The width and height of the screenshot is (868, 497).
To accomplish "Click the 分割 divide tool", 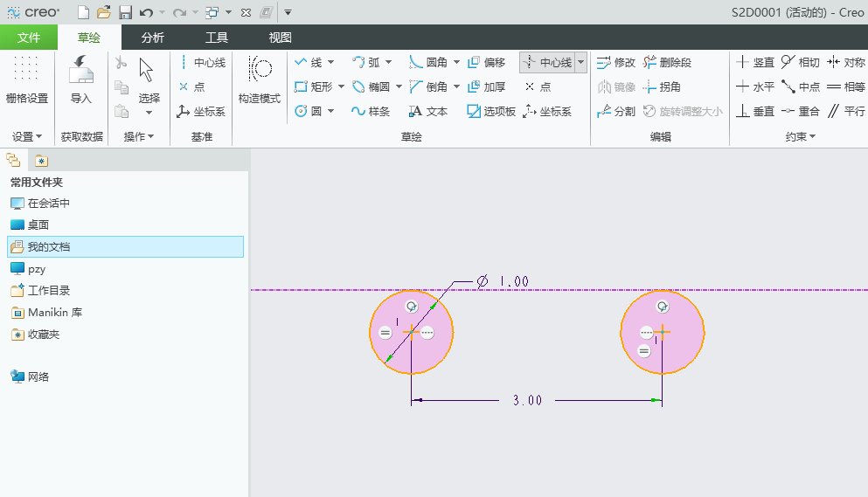I will (x=616, y=111).
